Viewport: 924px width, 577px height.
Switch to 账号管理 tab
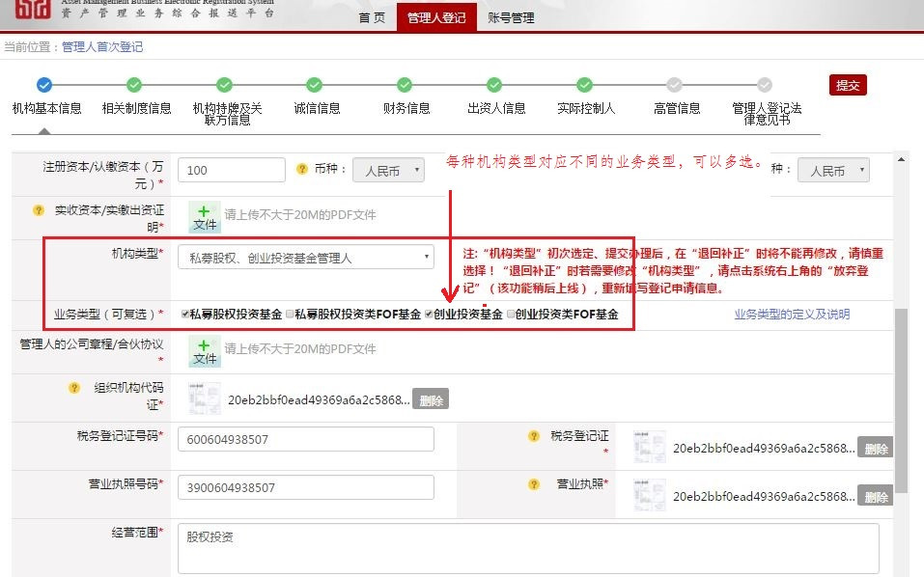coord(510,18)
